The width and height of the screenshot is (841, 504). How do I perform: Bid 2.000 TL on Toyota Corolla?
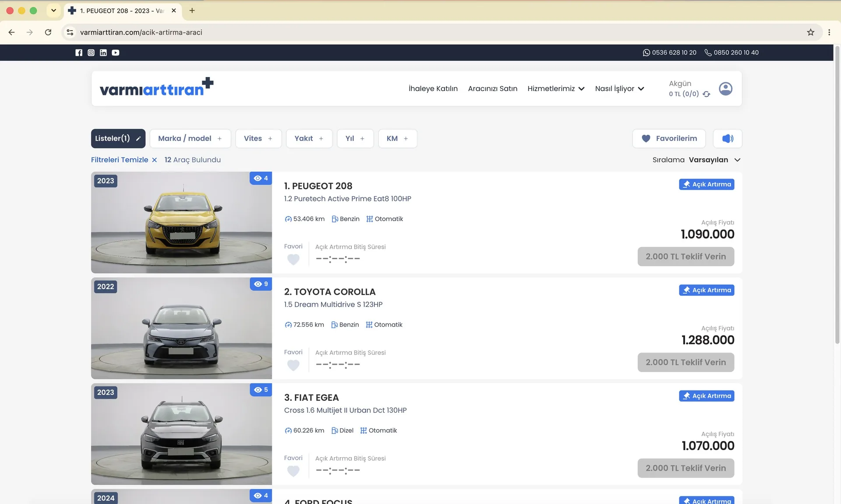pos(686,362)
